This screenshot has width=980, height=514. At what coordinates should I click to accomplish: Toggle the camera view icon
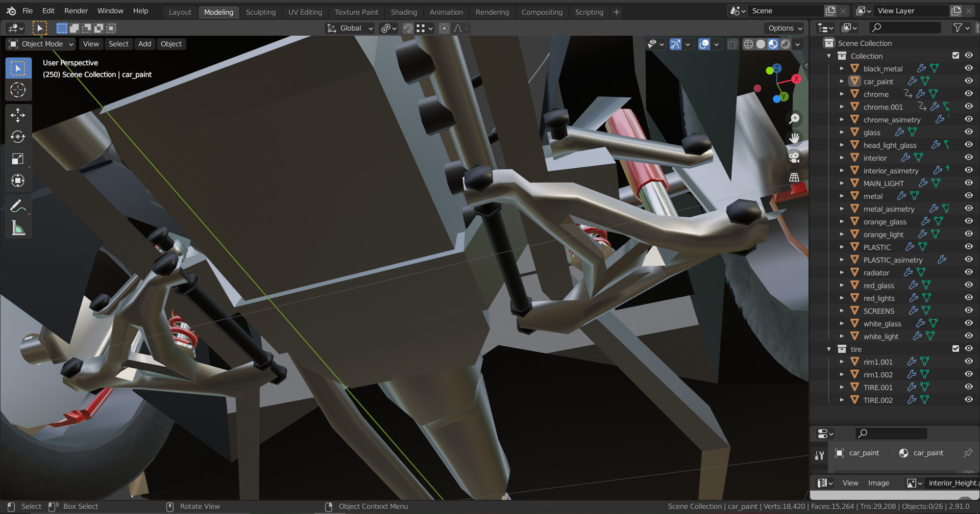pyautogui.click(x=794, y=158)
